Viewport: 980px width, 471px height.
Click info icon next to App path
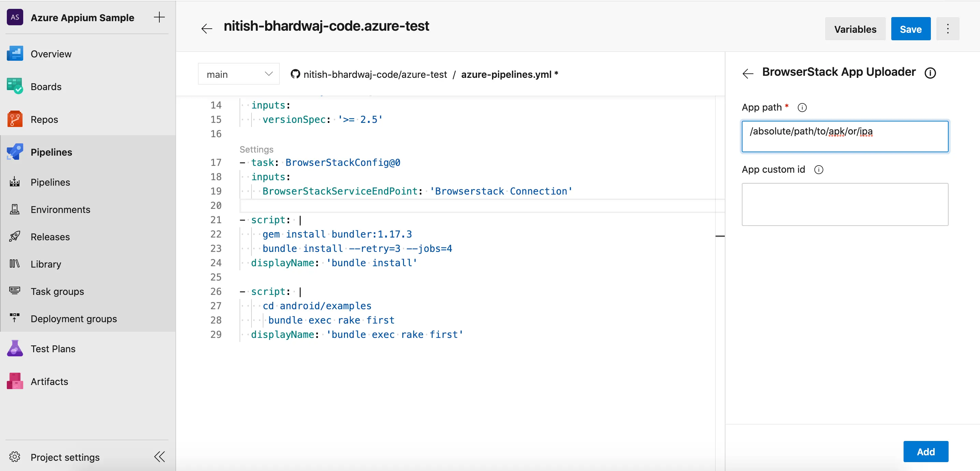[x=802, y=108]
